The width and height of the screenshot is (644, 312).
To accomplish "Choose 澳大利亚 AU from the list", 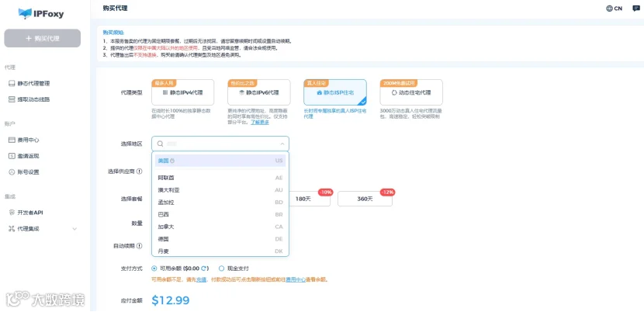I will pos(220,190).
